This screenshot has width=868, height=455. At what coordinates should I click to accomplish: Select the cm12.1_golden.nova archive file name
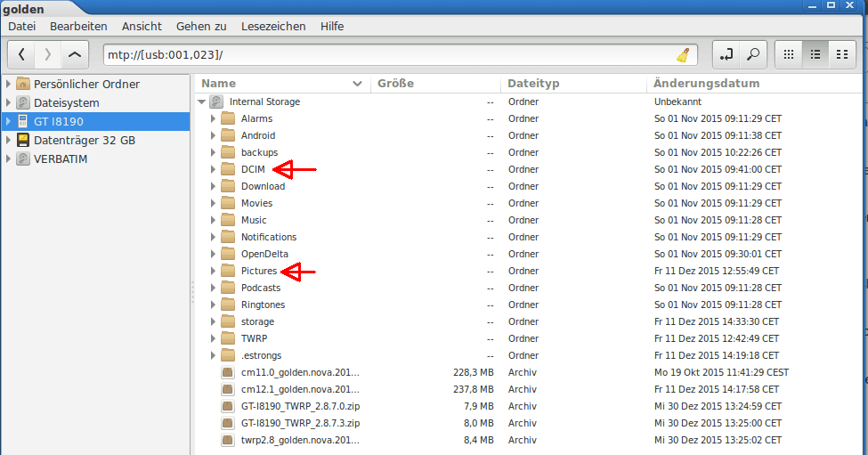[300, 389]
